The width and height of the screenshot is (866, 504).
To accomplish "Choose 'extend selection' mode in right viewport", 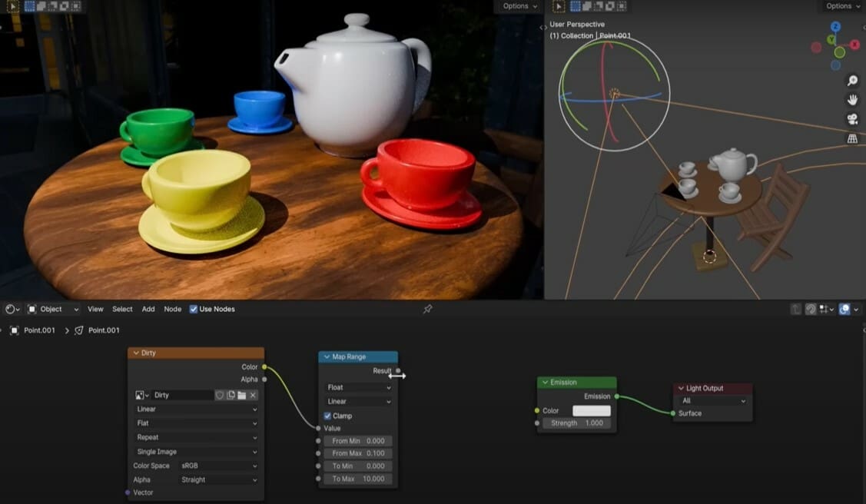I will (586, 6).
